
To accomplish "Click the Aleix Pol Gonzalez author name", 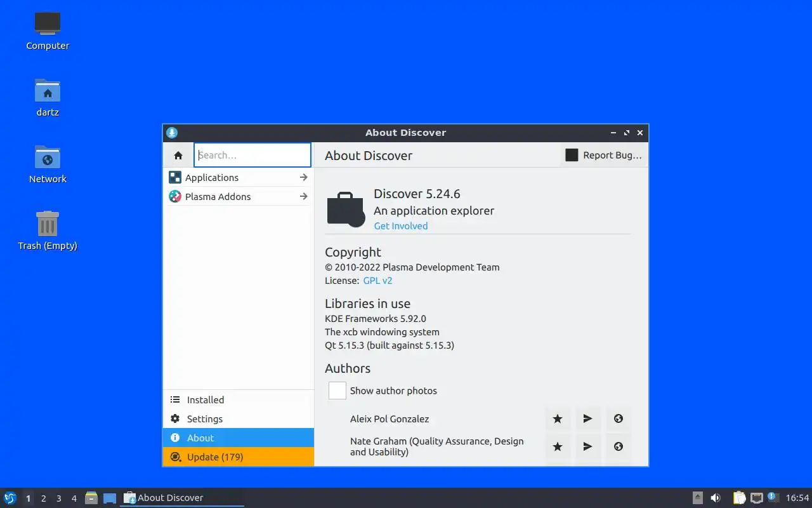I will [x=390, y=419].
